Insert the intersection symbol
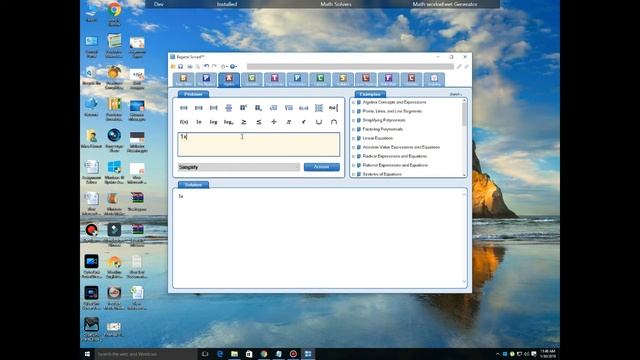Image resolution: width=640 pixels, height=360 pixels. 334,122
